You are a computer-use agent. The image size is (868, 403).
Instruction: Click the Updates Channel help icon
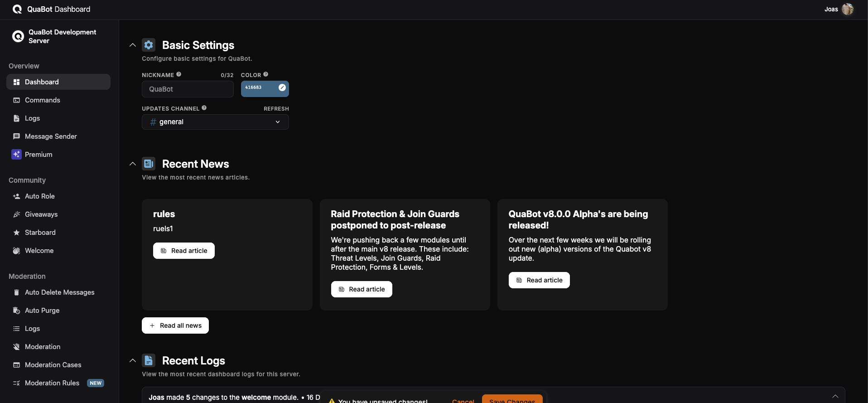(204, 108)
